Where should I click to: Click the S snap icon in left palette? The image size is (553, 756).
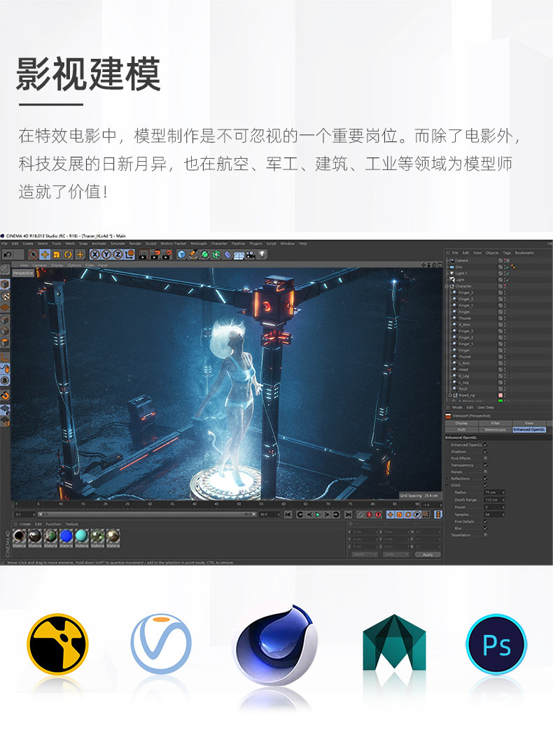coord(5,380)
